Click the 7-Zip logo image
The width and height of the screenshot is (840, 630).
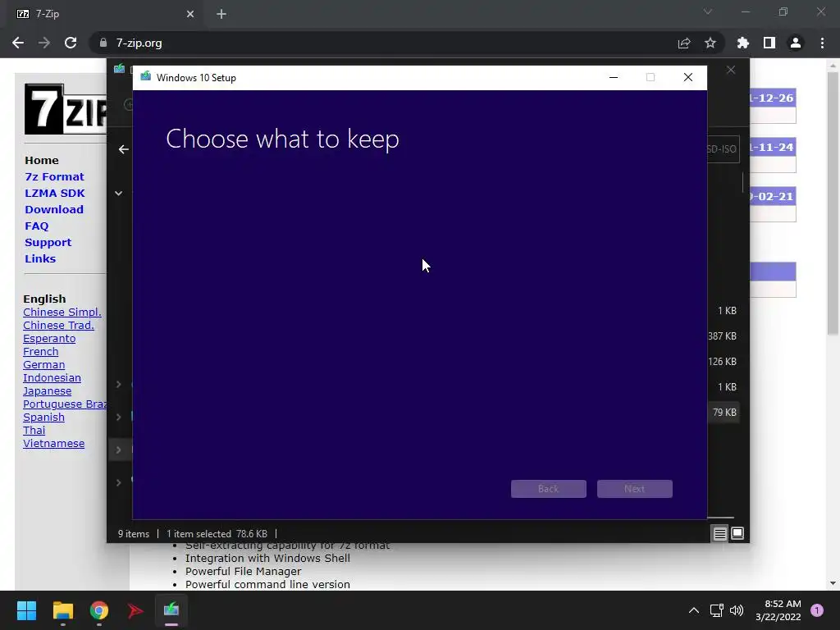click(66, 109)
